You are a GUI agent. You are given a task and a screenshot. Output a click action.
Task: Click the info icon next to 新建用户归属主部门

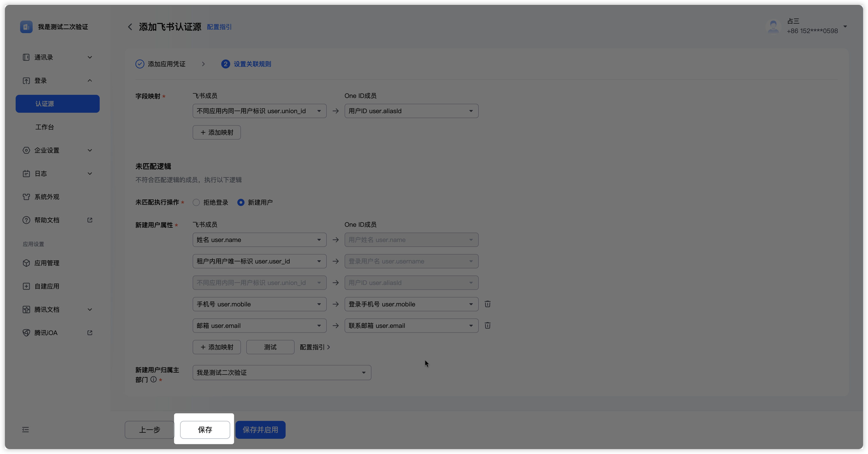click(154, 380)
